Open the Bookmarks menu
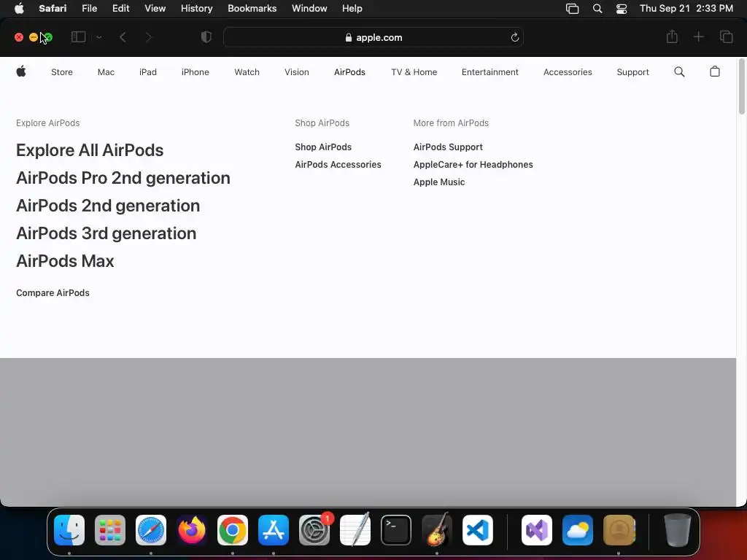This screenshot has height=560, width=747. 252,8
